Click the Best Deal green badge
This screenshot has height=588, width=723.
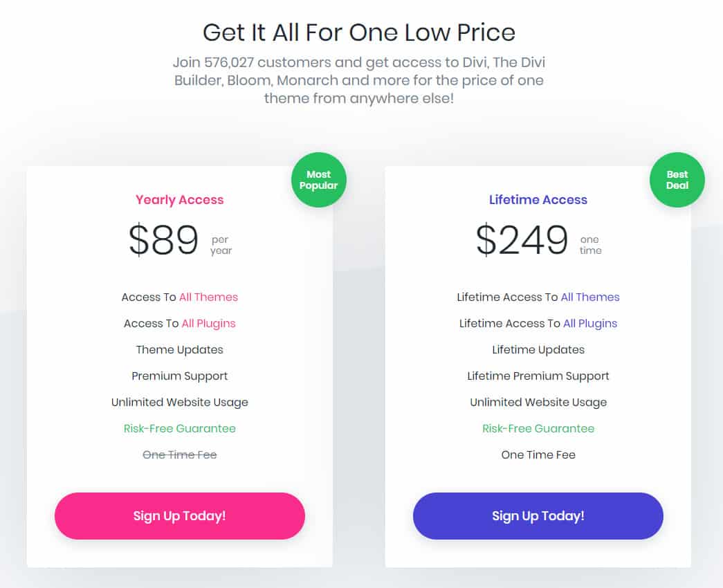tap(677, 180)
